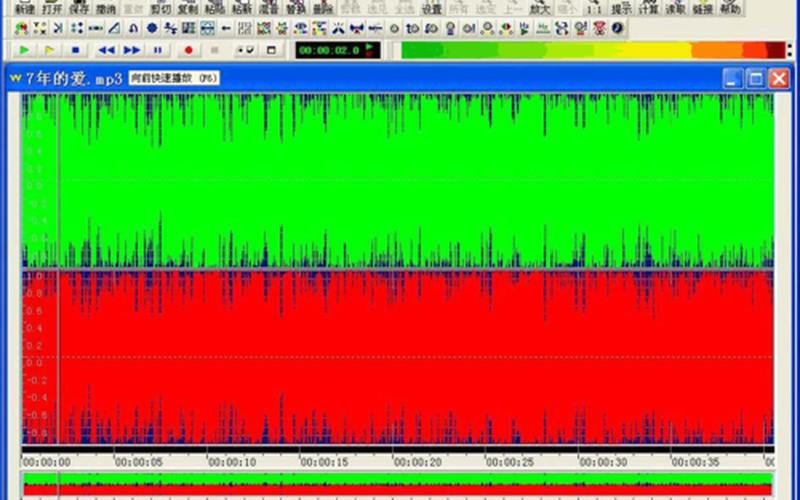The height and width of the screenshot is (500, 800).
Task: Stop playback with the blue square button
Action: pos(76,50)
